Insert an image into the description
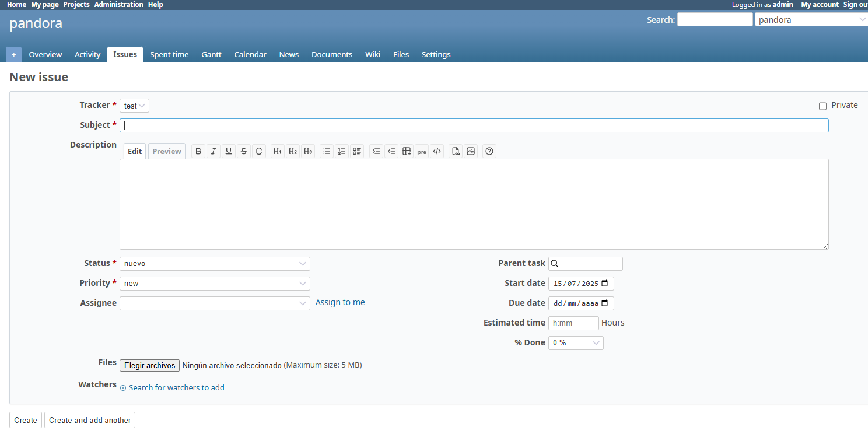Screen dimensions: 868x437 pyautogui.click(x=471, y=151)
